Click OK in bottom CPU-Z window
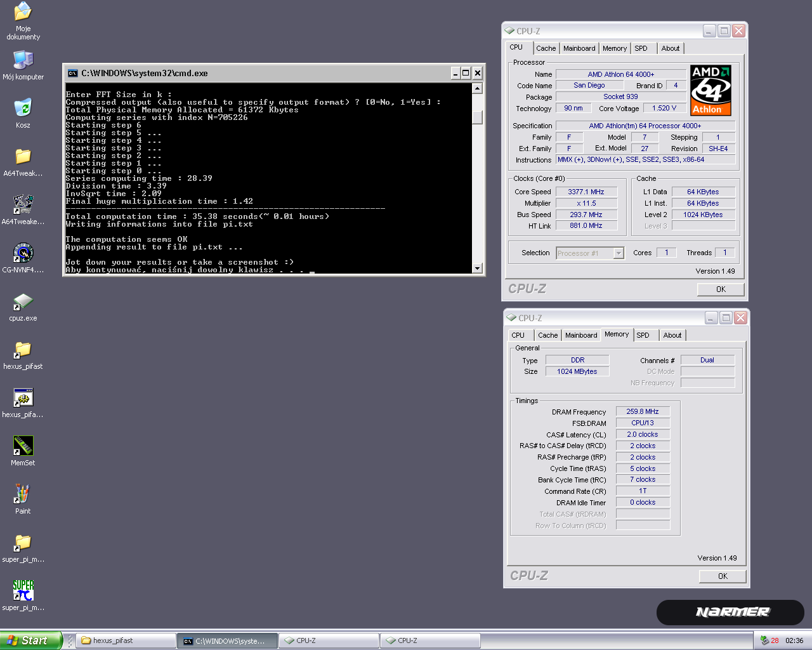812x650 pixels. click(x=723, y=576)
